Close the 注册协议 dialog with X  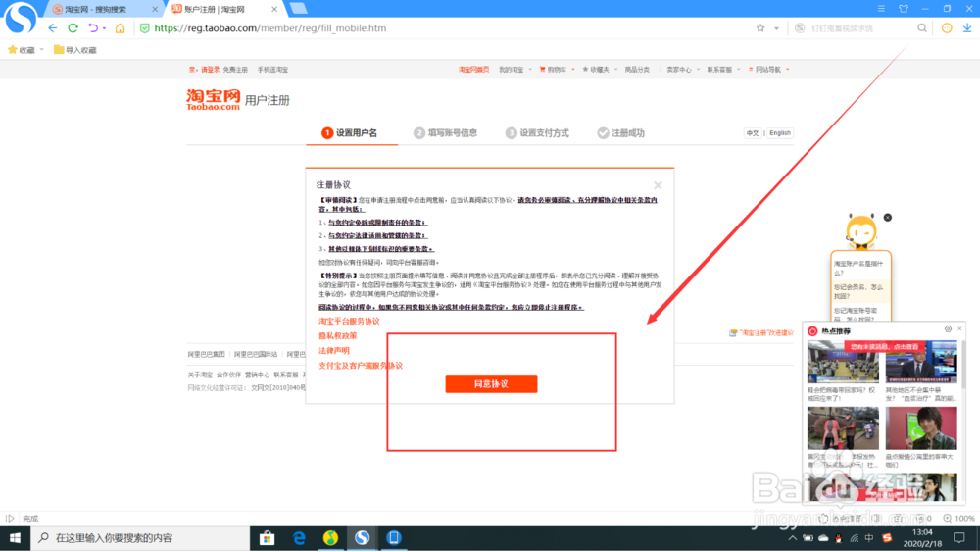[x=658, y=185]
